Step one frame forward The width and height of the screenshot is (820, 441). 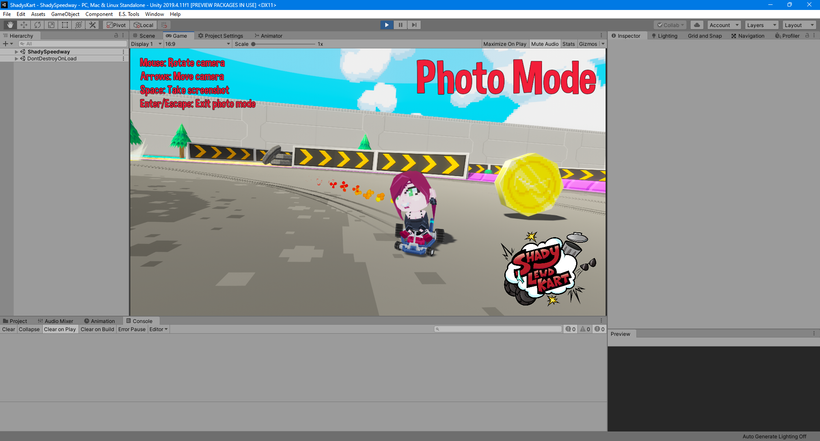point(414,25)
